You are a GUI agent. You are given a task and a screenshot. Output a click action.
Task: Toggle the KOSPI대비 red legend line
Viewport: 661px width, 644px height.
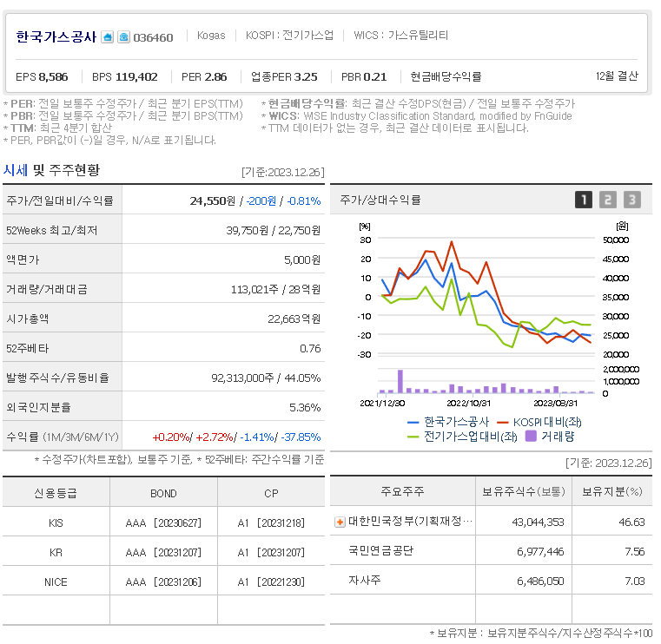[539, 422]
